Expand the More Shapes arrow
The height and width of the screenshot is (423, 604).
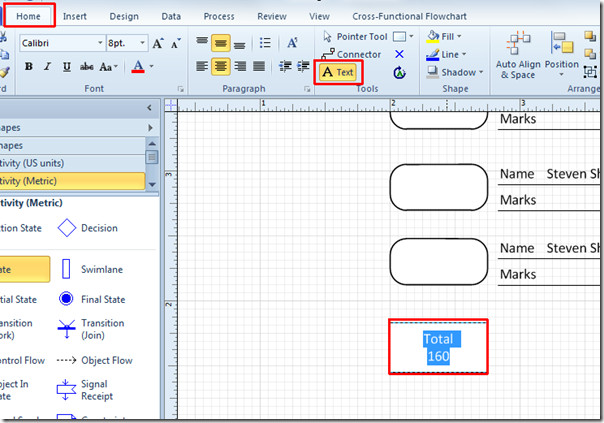coord(150,128)
